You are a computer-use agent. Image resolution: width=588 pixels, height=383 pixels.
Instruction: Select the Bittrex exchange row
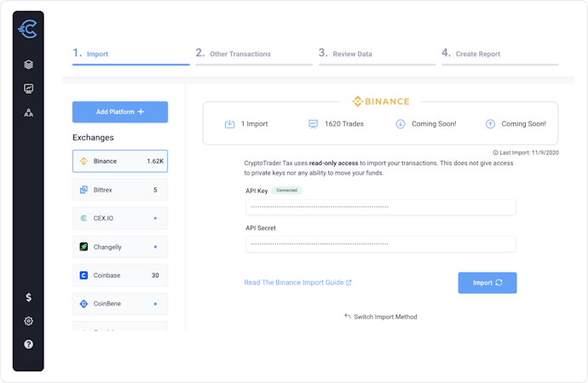tap(120, 190)
